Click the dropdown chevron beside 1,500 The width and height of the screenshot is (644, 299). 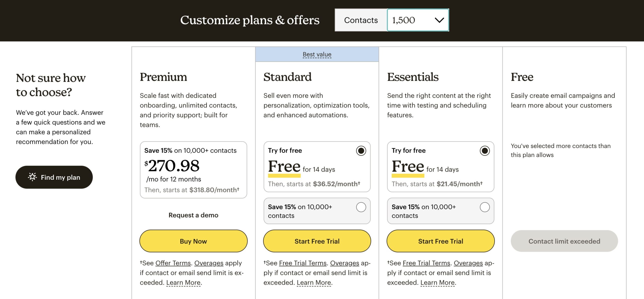click(x=439, y=20)
